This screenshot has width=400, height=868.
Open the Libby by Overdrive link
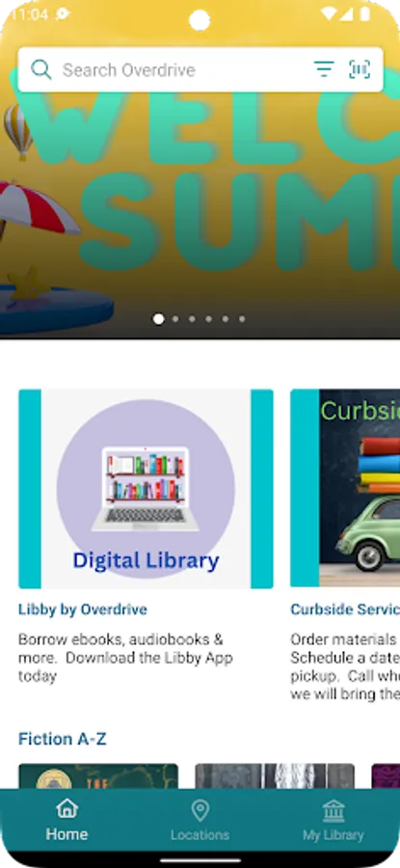(83, 610)
